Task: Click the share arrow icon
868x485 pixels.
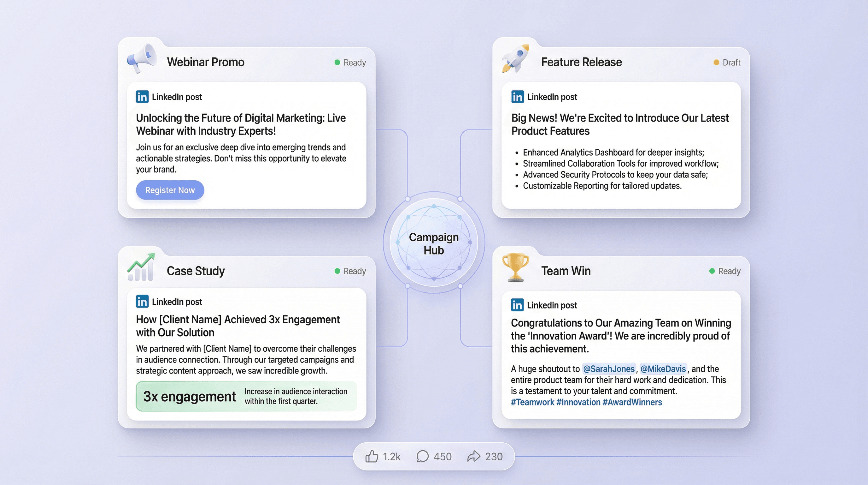Action: 474,456
